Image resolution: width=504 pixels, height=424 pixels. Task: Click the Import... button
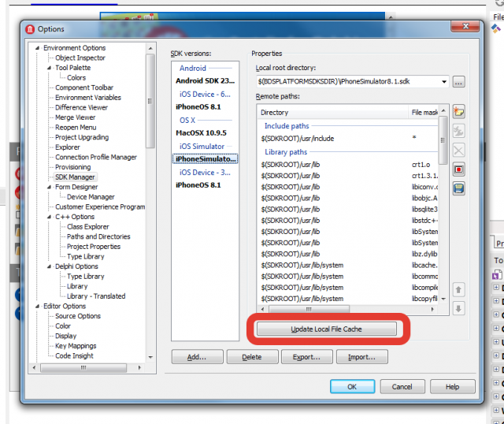(x=361, y=357)
